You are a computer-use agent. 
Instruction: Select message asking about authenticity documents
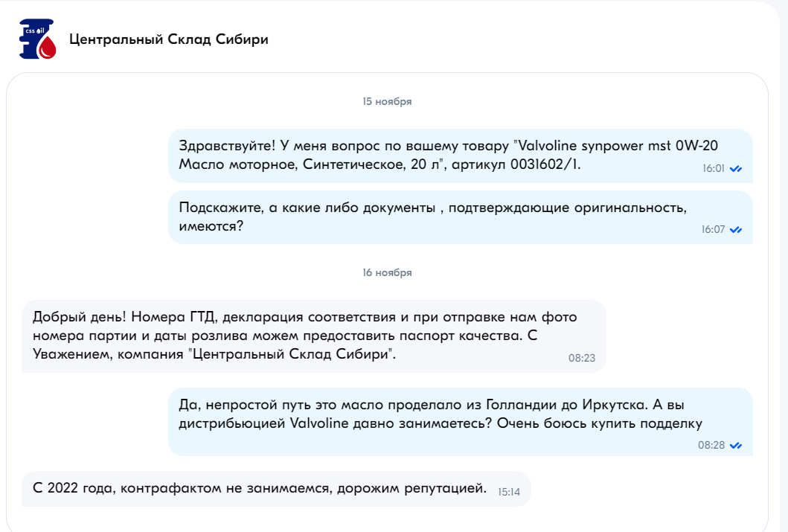(x=461, y=217)
